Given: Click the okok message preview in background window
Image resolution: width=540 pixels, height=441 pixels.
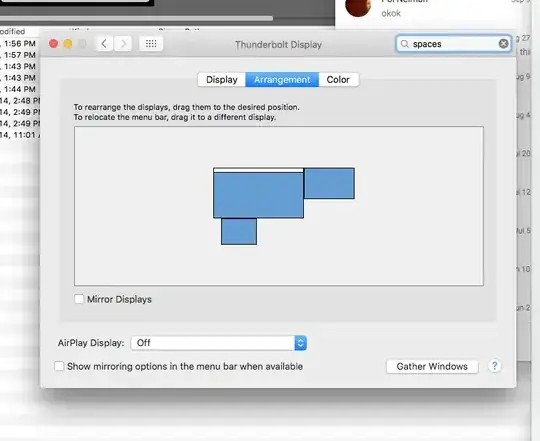Looking at the screenshot, I should pyautogui.click(x=391, y=13).
